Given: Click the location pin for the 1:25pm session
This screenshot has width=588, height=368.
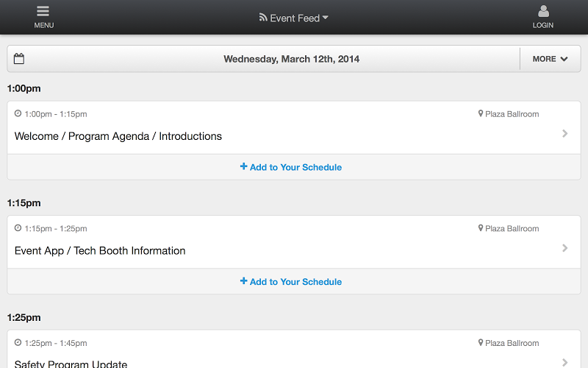Looking at the screenshot, I should click(x=481, y=342).
